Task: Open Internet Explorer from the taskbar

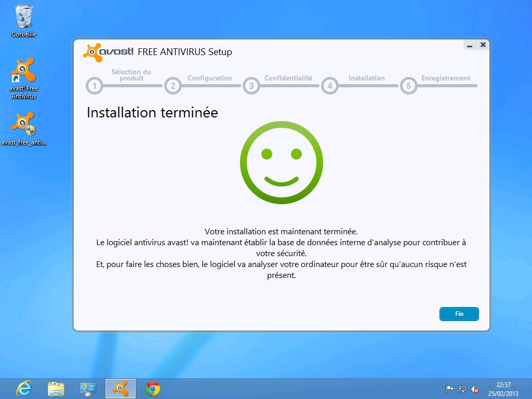Action: pos(24,388)
